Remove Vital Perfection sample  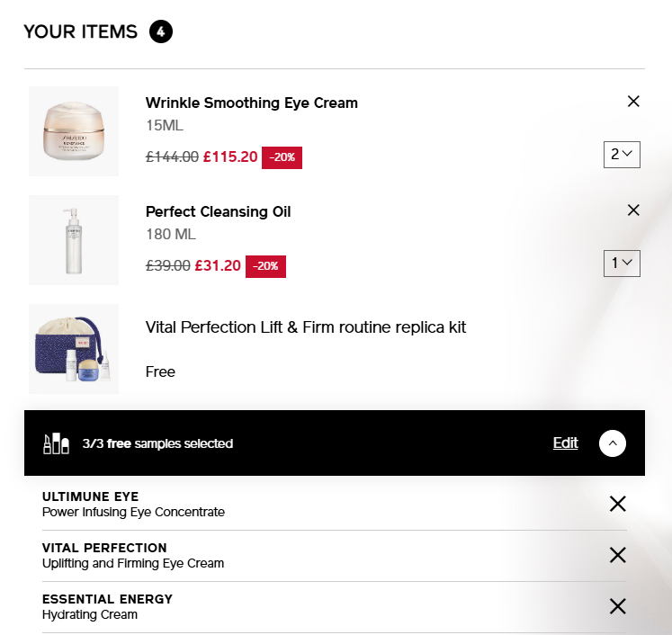[x=617, y=555]
